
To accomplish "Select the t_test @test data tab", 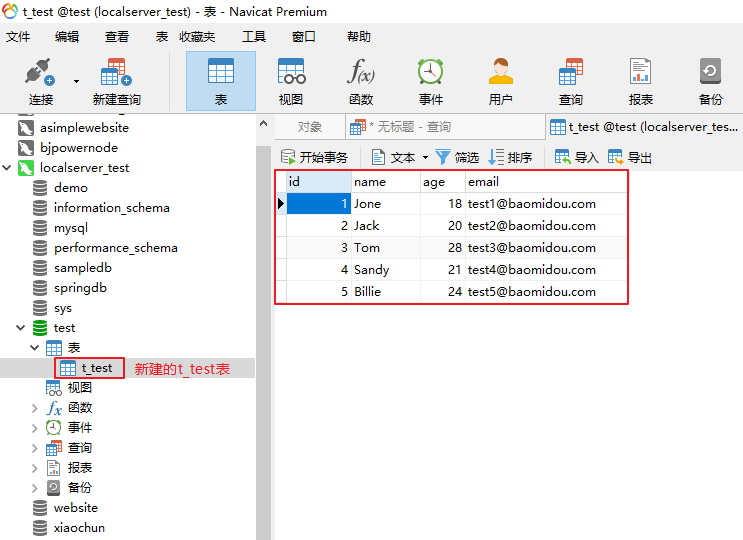I will (x=644, y=127).
